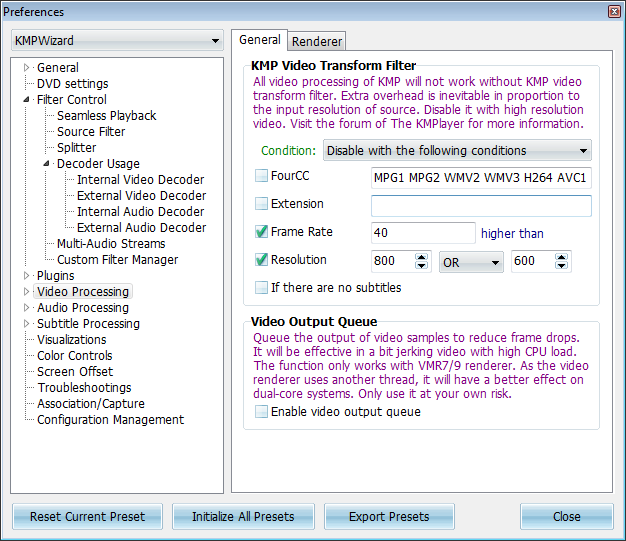Screen dimensions: 626x541
Task: Select Configuration Management tree item
Action: point(111,419)
